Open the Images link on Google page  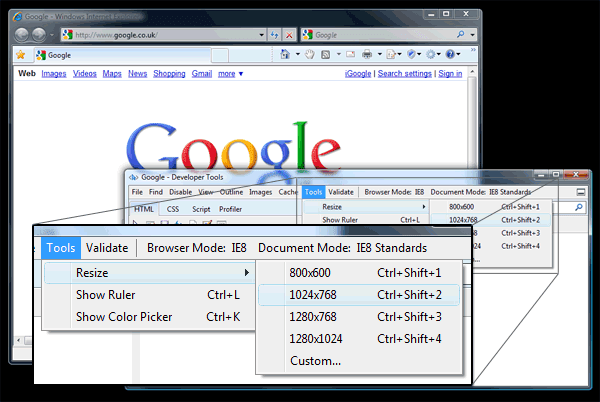(x=54, y=73)
